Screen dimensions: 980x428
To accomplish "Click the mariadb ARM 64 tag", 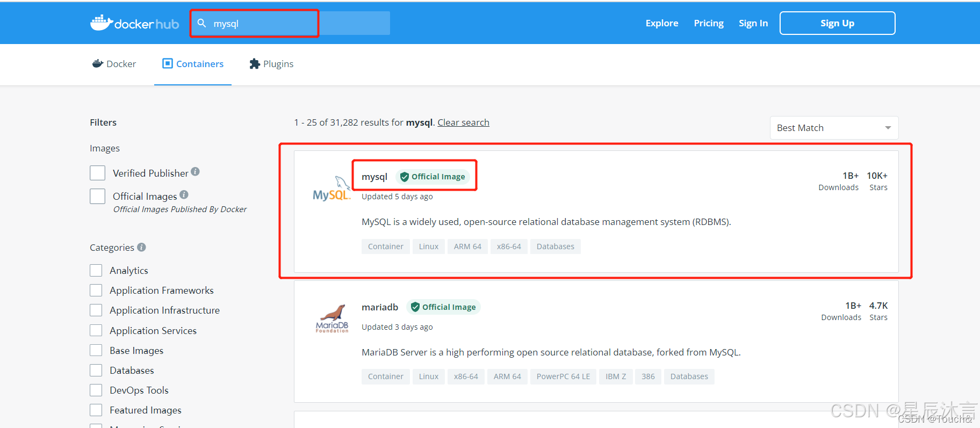I will coord(507,376).
